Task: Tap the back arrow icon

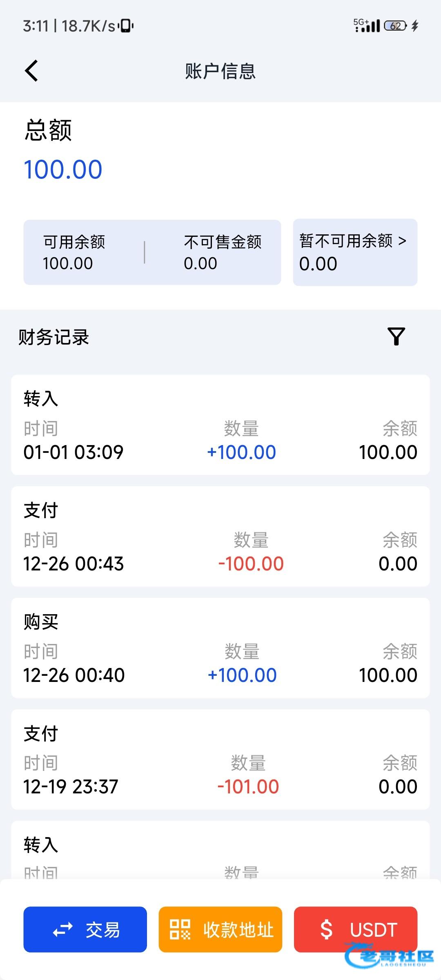Action: click(31, 71)
